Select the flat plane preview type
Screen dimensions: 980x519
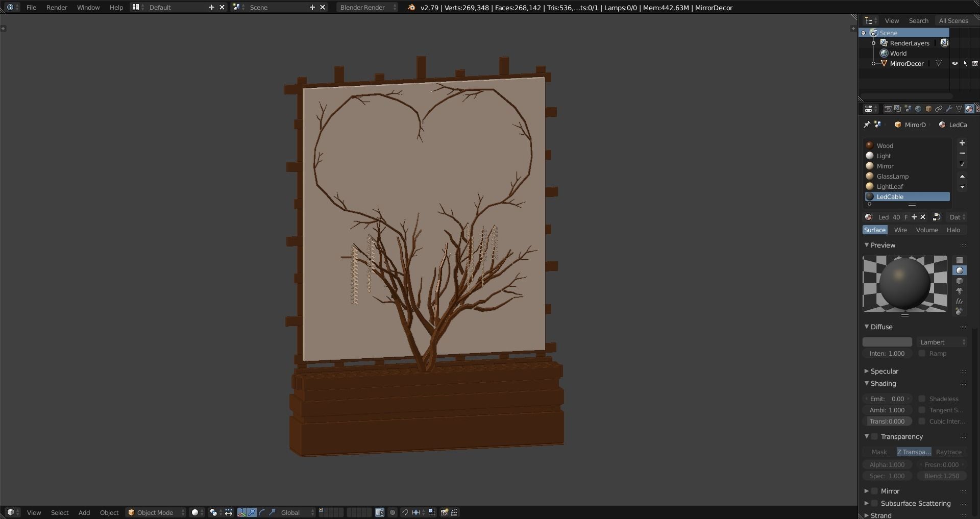click(x=960, y=260)
